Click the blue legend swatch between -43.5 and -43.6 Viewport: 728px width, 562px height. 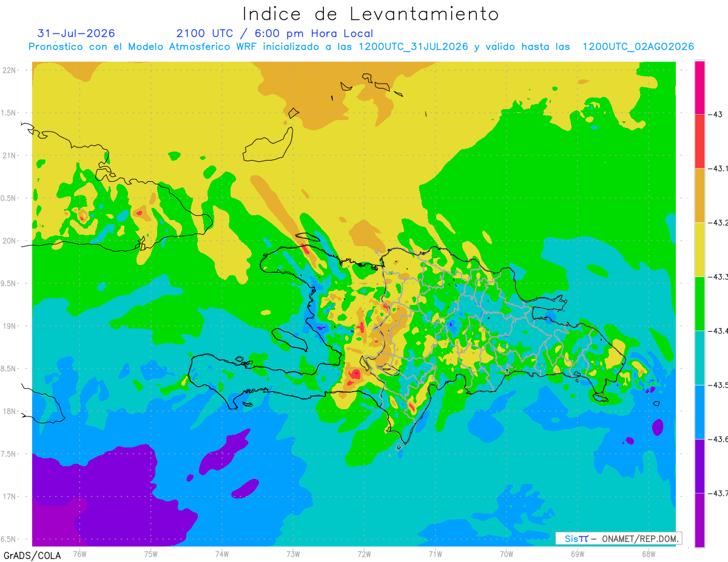pyautogui.click(x=699, y=412)
